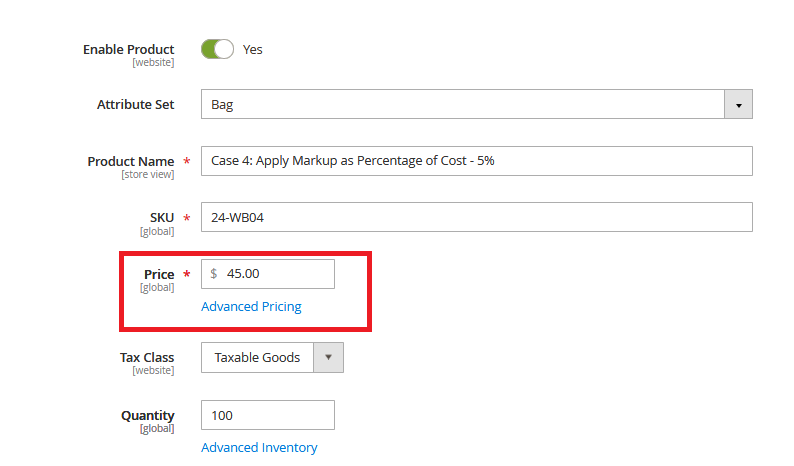Click the 'Attribute Set' field label
794x466 pixels.
135,104
